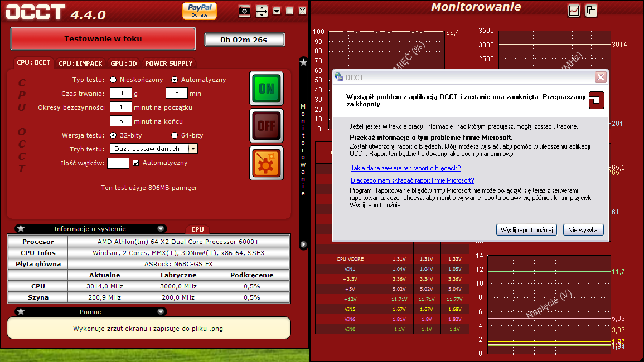Click 'Dlaczego mam składać raport firmie Microsoft?' link
The image size is (644, 362).
point(413,180)
